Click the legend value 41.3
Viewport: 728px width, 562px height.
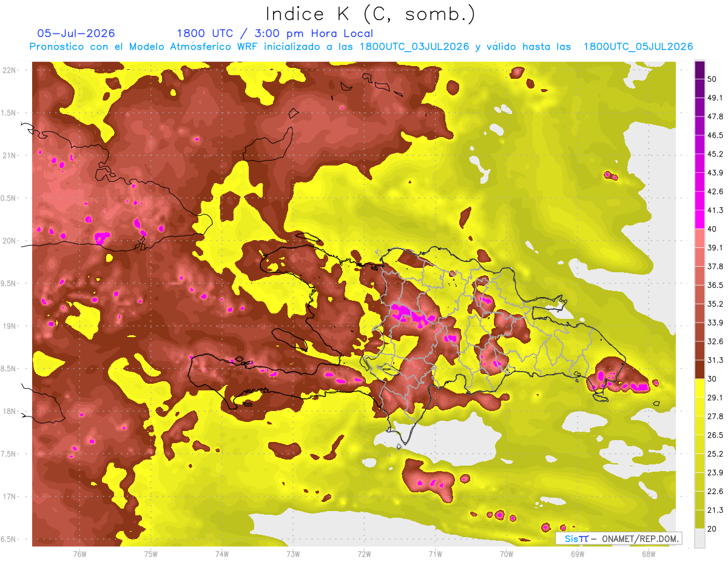715,210
